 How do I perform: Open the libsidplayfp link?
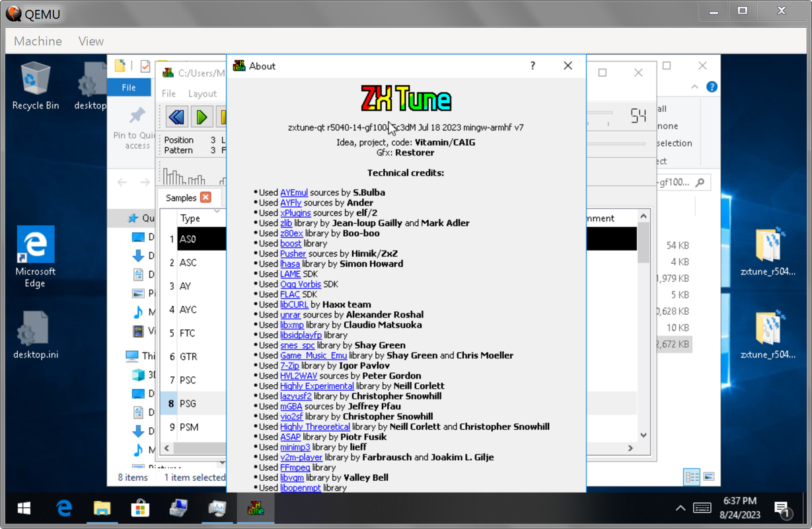tap(301, 335)
